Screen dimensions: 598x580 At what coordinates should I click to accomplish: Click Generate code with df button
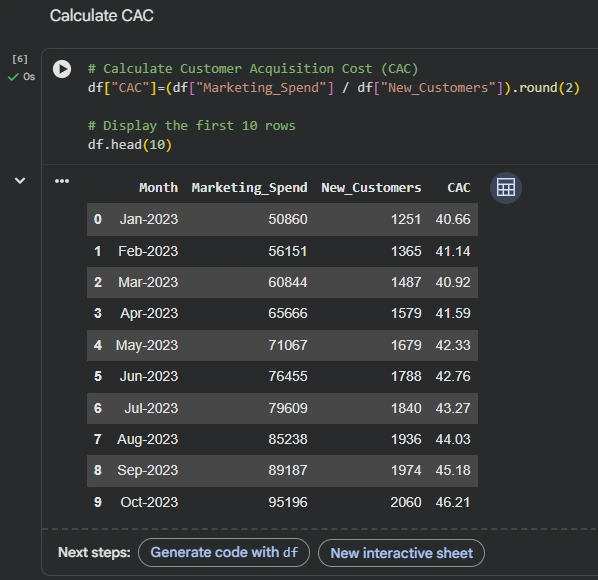pyautogui.click(x=224, y=552)
